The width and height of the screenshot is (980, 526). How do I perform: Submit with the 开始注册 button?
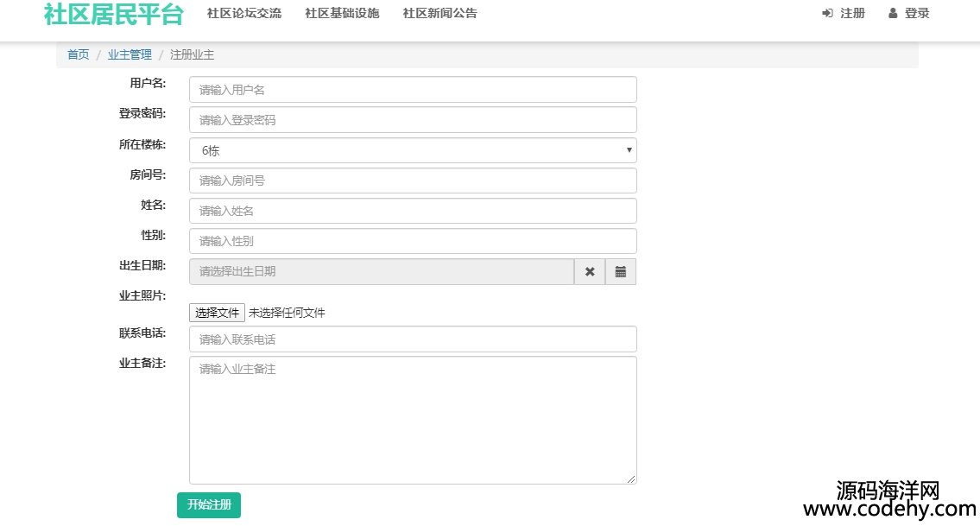[x=209, y=504]
